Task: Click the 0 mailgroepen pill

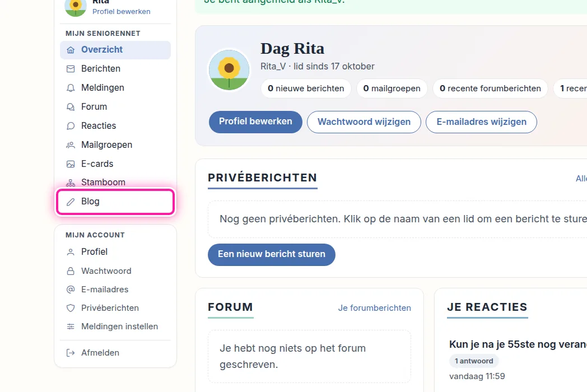Action: pyautogui.click(x=392, y=88)
